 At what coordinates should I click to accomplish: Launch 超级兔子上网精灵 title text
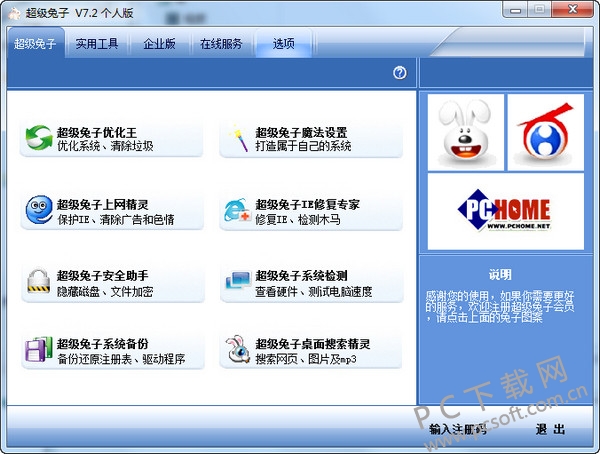pos(103,204)
